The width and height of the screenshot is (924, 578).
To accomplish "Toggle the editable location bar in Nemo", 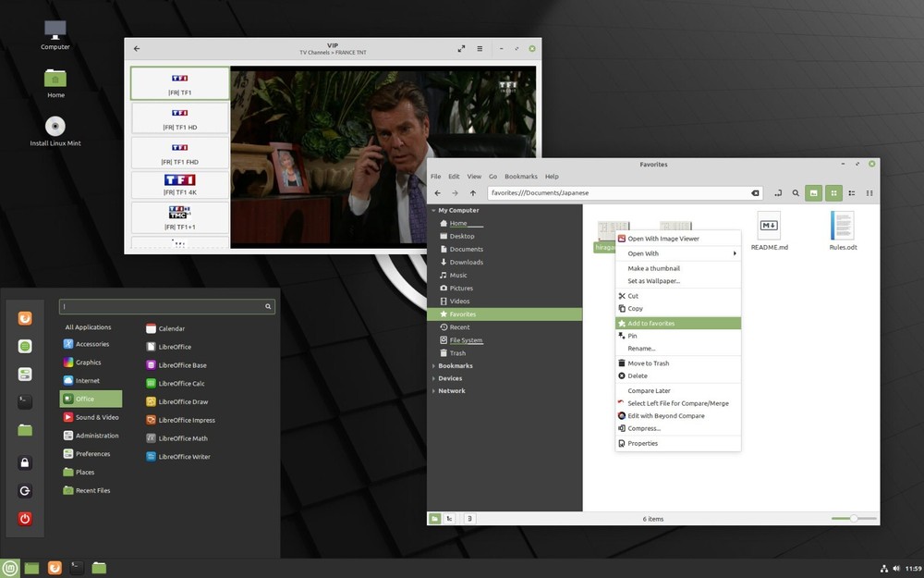I will (779, 192).
